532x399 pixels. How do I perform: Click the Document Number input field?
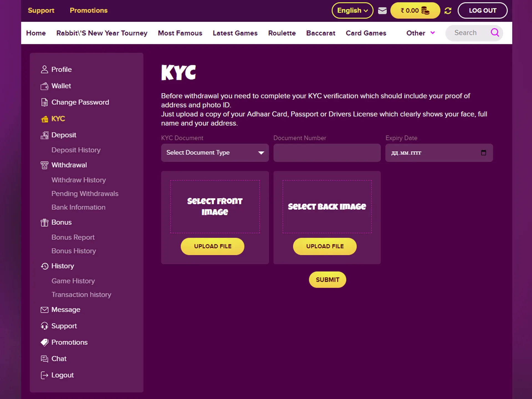(x=327, y=152)
